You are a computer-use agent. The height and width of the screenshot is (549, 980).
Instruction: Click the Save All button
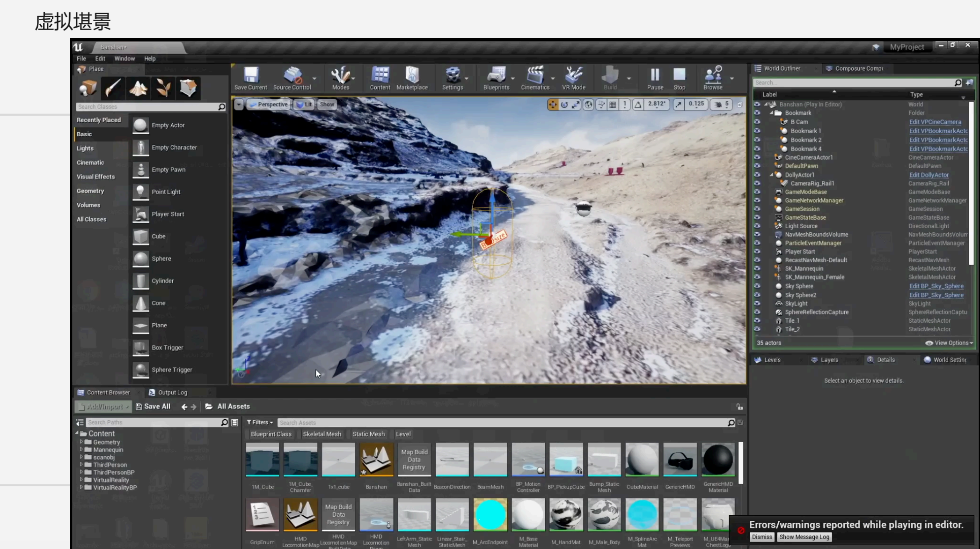click(153, 407)
